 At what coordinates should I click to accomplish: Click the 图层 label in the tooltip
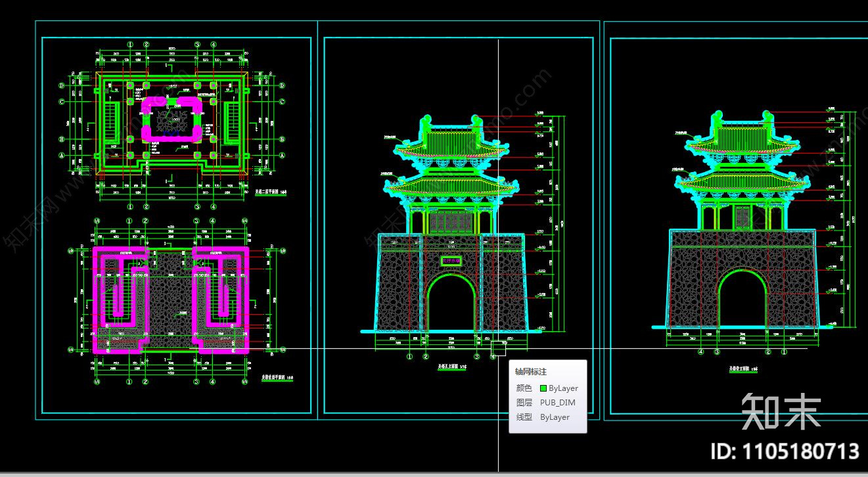coord(524,403)
